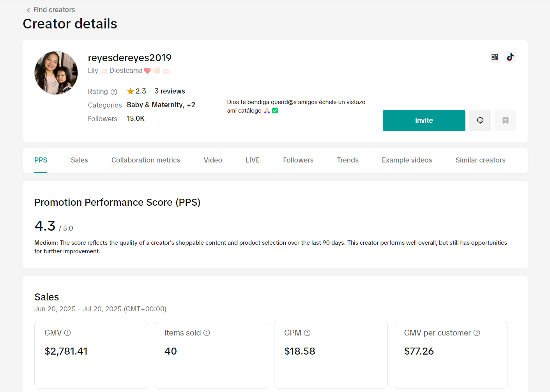This screenshot has height=392, width=550.
Task: Expand the +2 additional categories
Action: (x=191, y=105)
